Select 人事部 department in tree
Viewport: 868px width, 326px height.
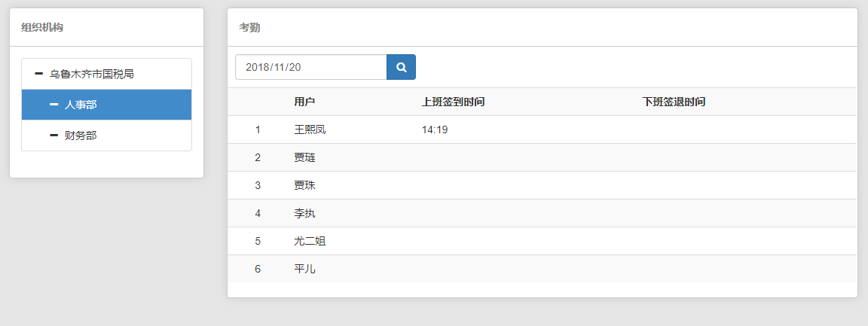(x=81, y=105)
